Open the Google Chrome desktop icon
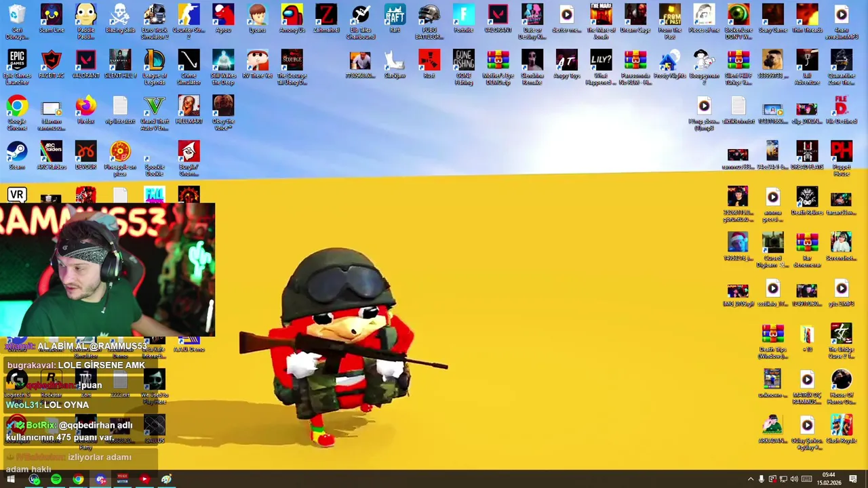Screen dimensions: 868x488 coord(17,113)
